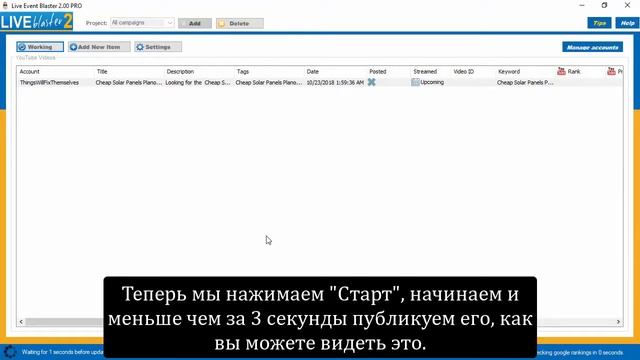
Task: Click the horizontal scrollbar right arrow
Action: point(618,322)
